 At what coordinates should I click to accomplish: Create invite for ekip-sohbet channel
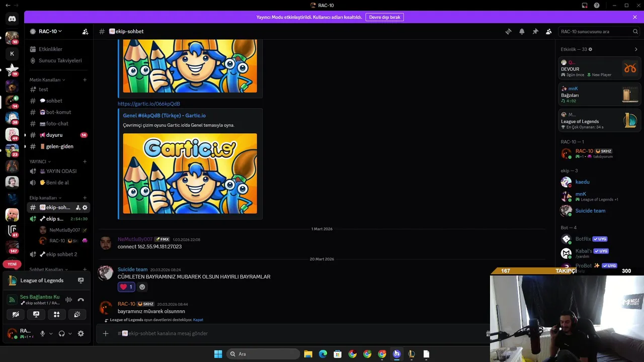tap(78, 208)
